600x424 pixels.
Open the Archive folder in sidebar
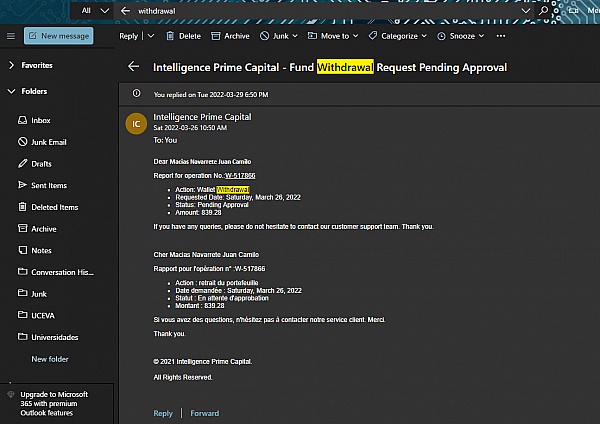coord(37,229)
